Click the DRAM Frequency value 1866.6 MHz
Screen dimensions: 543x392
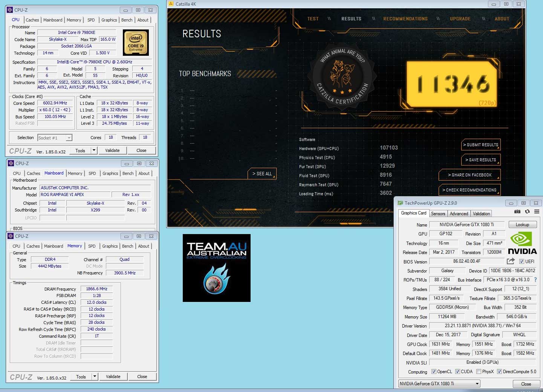tap(97, 289)
